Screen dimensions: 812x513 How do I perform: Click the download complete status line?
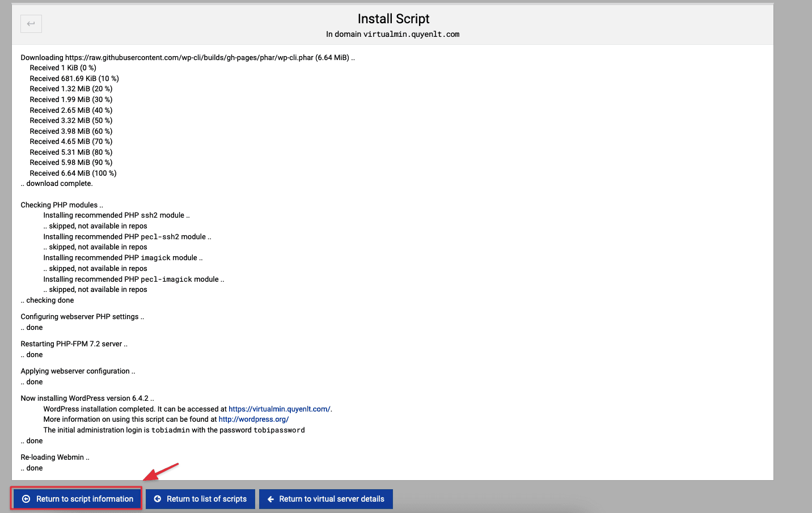(x=56, y=183)
